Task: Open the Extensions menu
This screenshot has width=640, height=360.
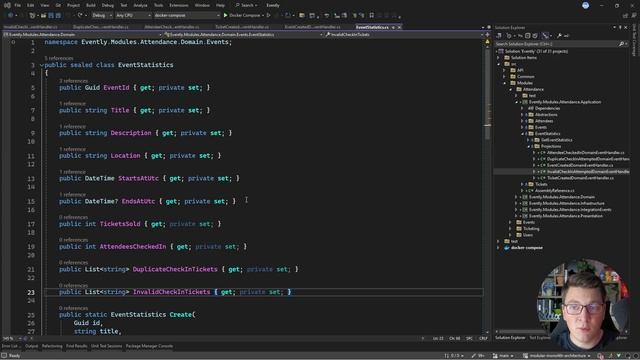Action: pyautogui.click(x=179, y=5)
